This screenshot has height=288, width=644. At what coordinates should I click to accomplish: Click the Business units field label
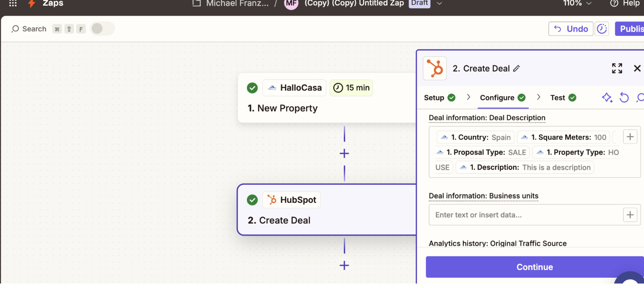tap(483, 196)
